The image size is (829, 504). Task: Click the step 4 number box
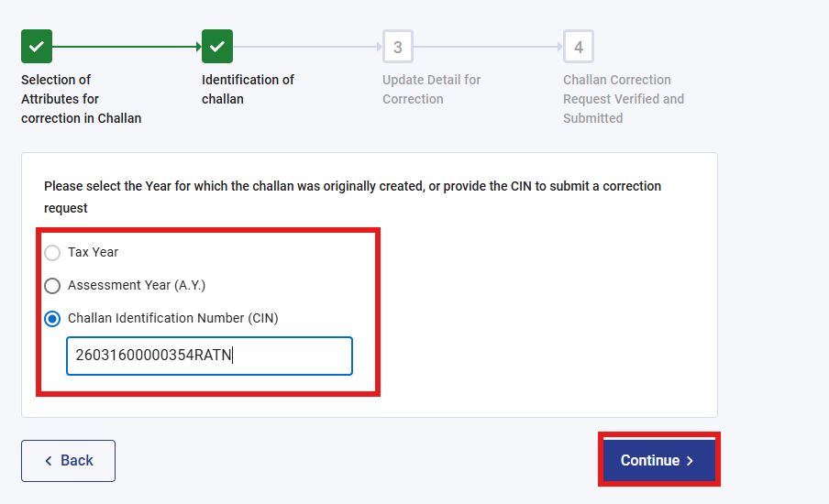[x=579, y=46]
